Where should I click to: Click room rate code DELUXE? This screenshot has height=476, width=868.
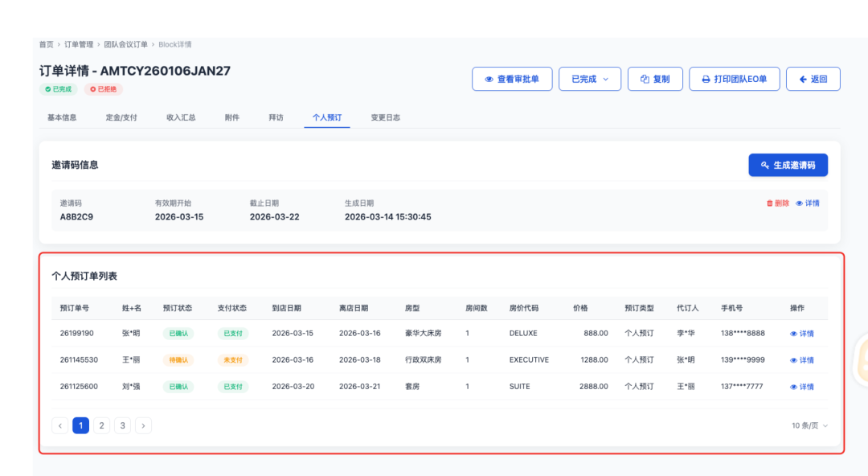(x=523, y=333)
